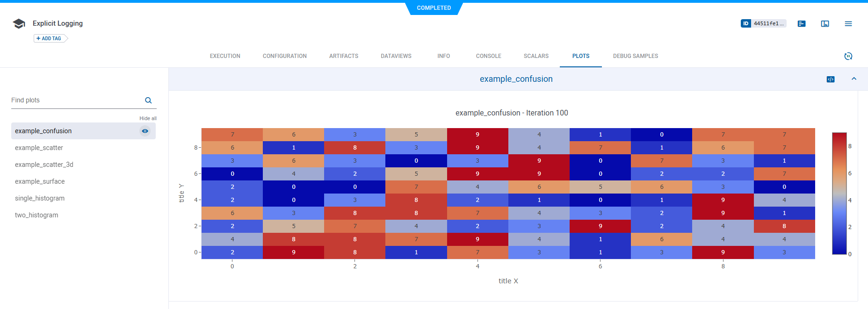Image resolution: width=868 pixels, height=309 pixels.
Task: Open the hamburger menu
Action: (848, 24)
